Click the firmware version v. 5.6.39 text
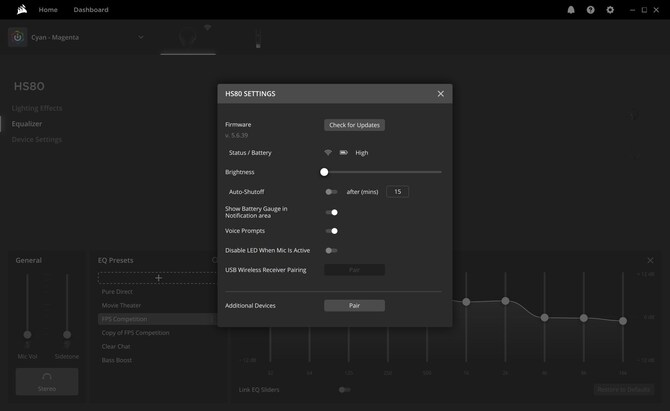This screenshot has height=411, width=670. tap(236, 135)
